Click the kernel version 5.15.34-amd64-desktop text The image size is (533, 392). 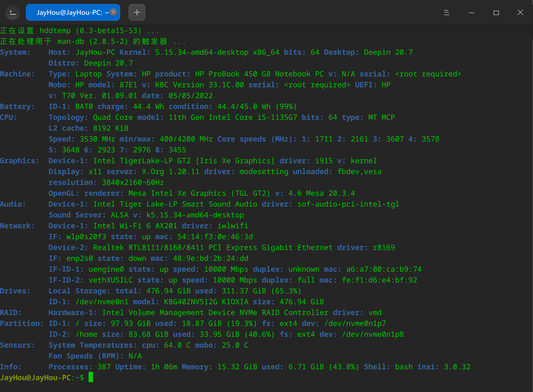pos(201,52)
